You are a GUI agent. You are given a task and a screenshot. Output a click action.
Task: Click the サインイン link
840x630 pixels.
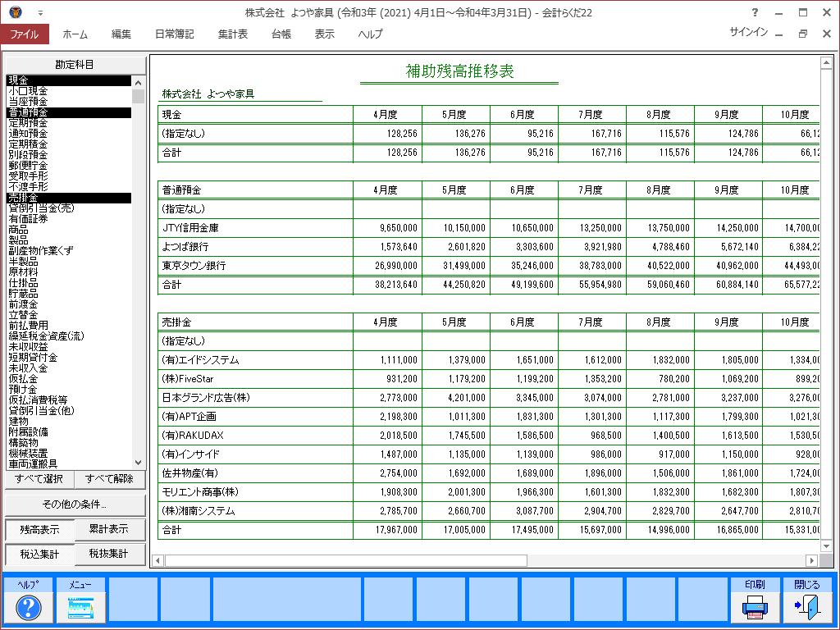[748, 32]
